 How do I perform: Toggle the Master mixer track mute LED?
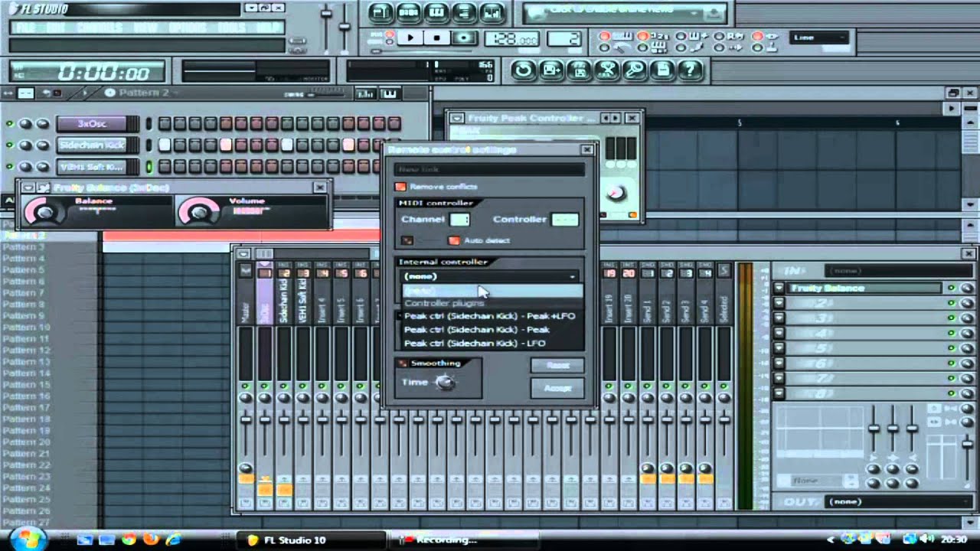click(246, 386)
